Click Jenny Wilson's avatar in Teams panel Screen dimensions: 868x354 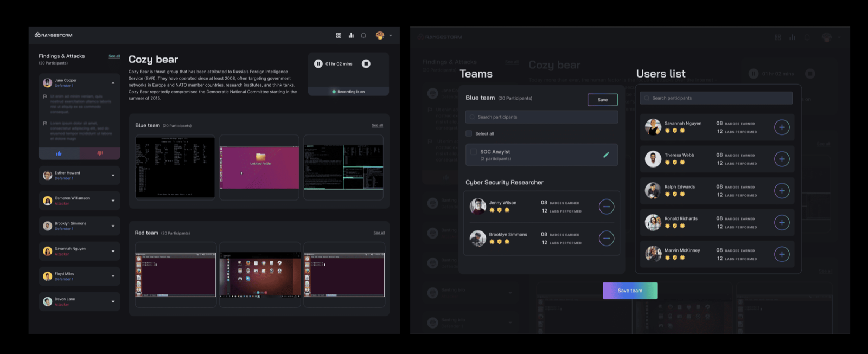coord(478,206)
